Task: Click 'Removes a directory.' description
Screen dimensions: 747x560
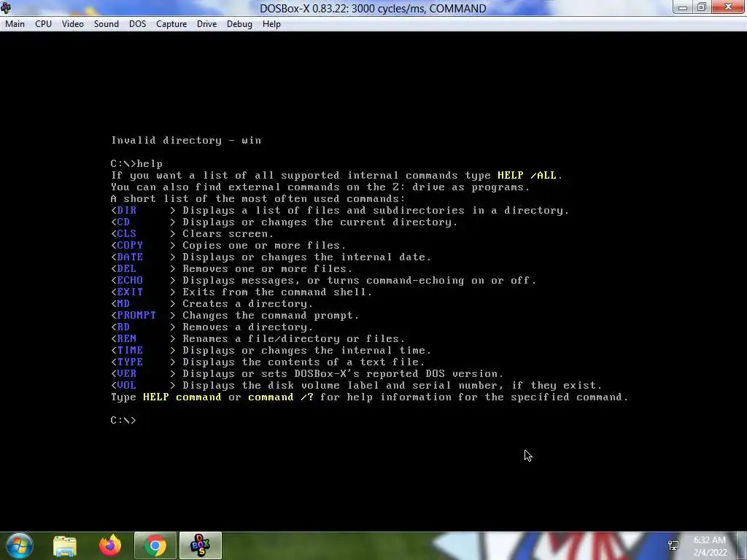Action: click(x=248, y=327)
